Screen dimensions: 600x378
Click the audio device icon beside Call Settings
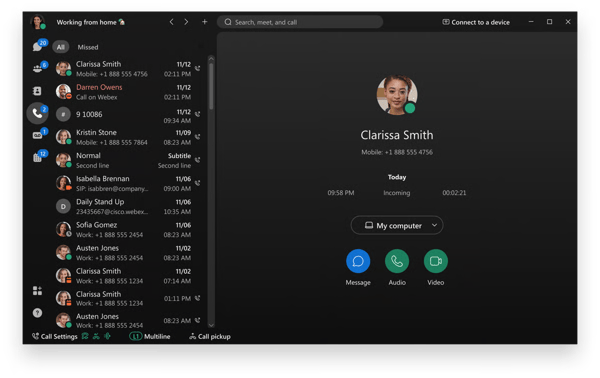point(107,336)
